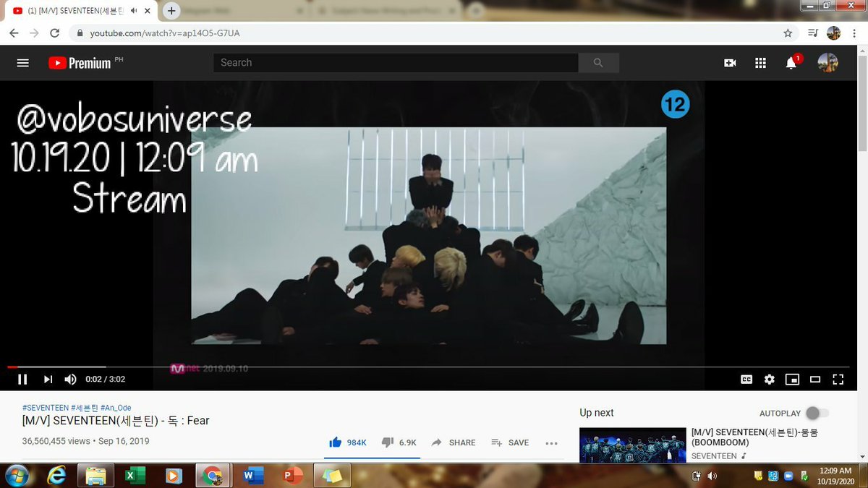This screenshot has height=488, width=868.
Task: Open the Chrome profile avatar
Action: 833,33
